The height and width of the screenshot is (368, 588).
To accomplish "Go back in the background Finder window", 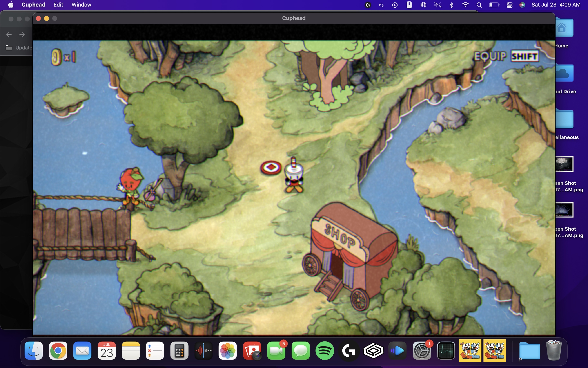I will [9, 35].
